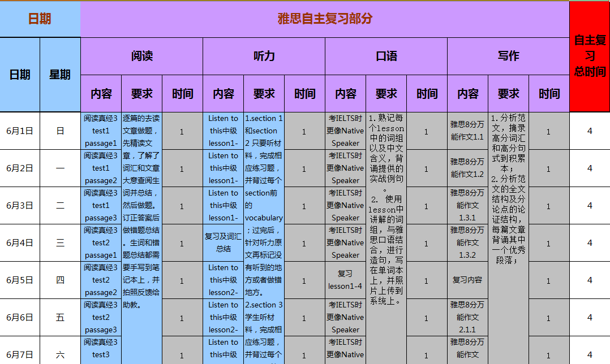Click total time 4 for 6月4日

click(590, 243)
